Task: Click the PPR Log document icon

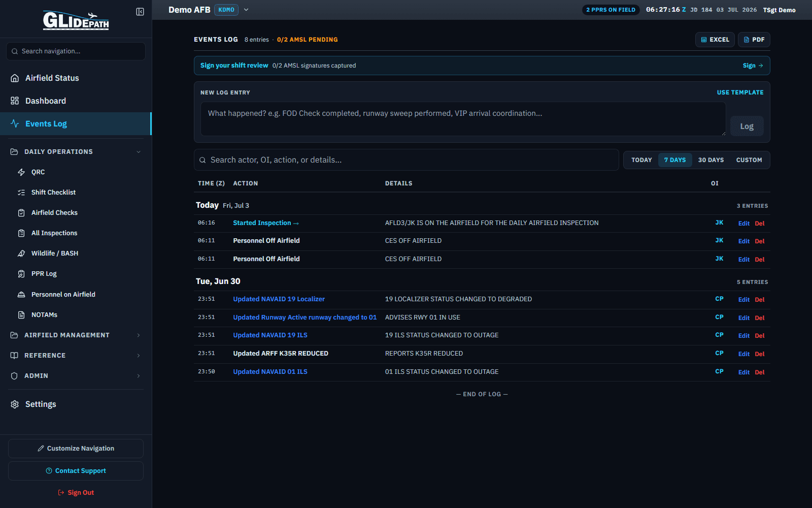Action: point(21,274)
